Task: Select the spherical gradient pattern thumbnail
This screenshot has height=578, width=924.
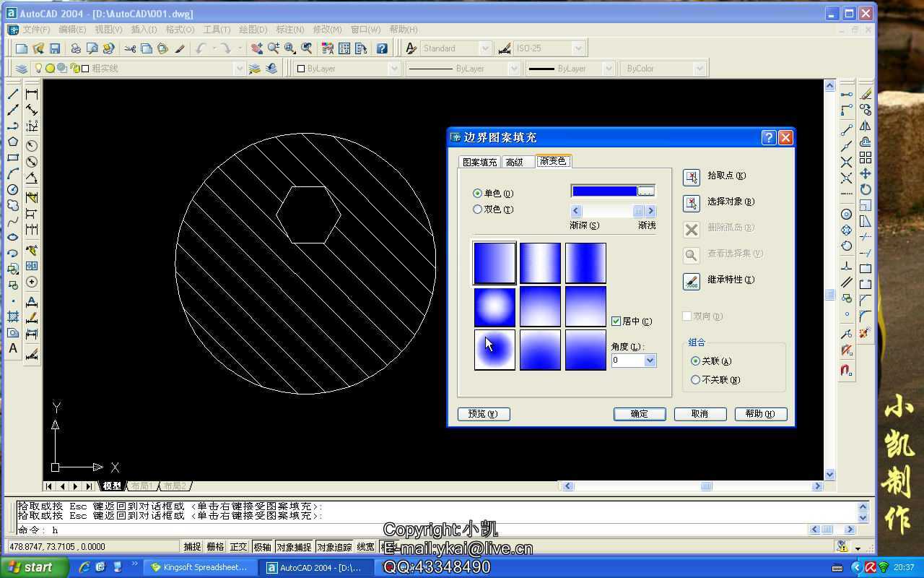Action: coord(494,306)
